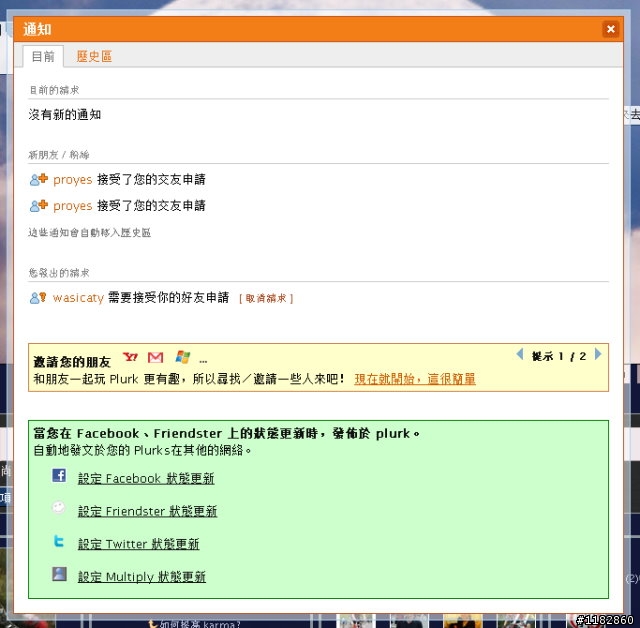Click the Friendster icon

point(59,507)
